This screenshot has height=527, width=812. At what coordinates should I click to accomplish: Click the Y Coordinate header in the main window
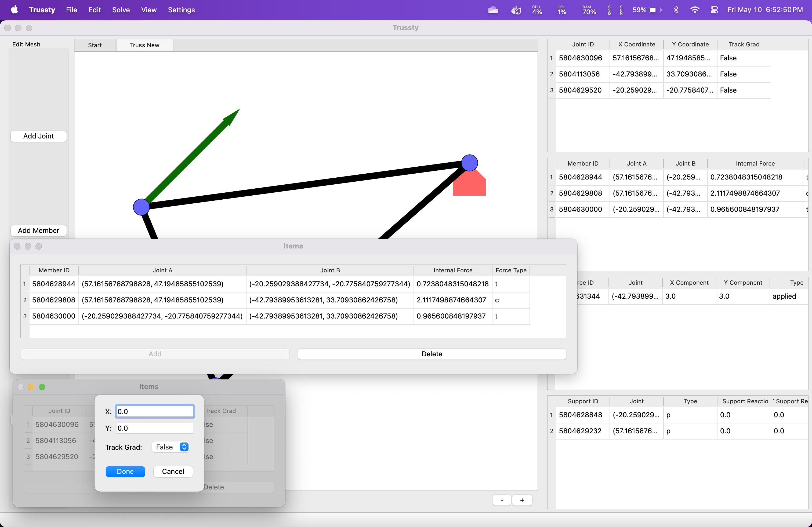click(690, 44)
